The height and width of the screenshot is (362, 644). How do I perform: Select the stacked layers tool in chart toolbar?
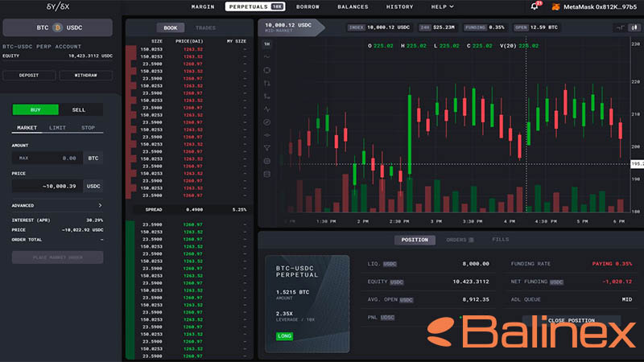pyautogui.click(x=267, y=175)
